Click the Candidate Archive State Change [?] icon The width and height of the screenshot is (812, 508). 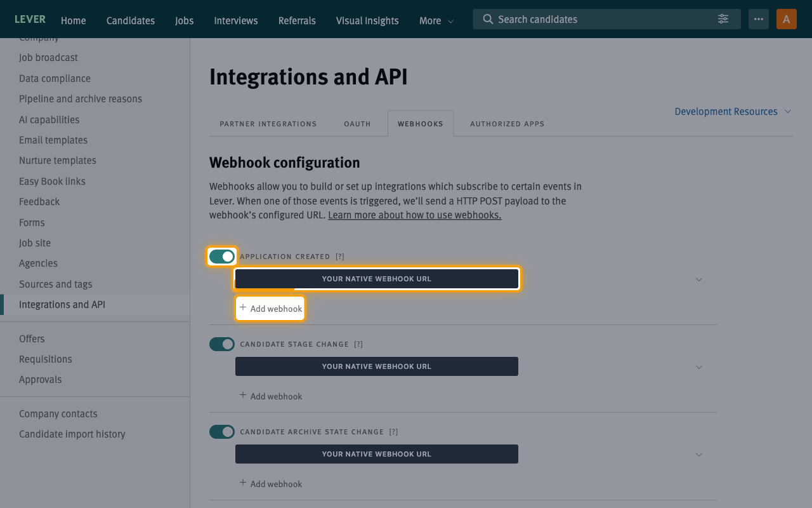(393, 432)
